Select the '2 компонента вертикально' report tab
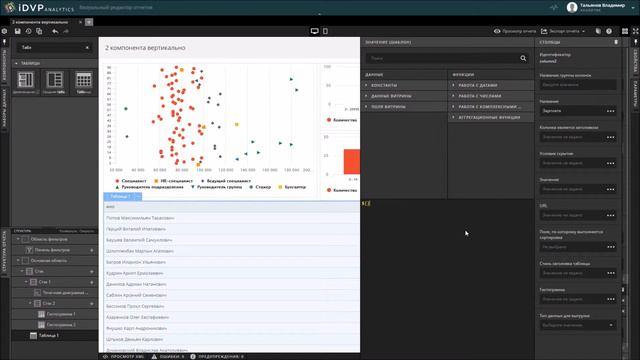Screen dimensions: 640x360 click(40, 22)
